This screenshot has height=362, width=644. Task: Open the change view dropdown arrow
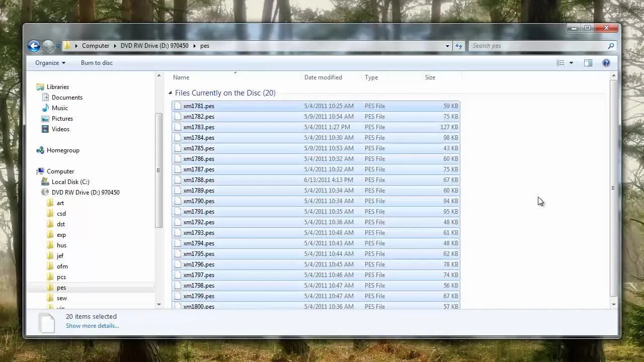coord(571,63)
